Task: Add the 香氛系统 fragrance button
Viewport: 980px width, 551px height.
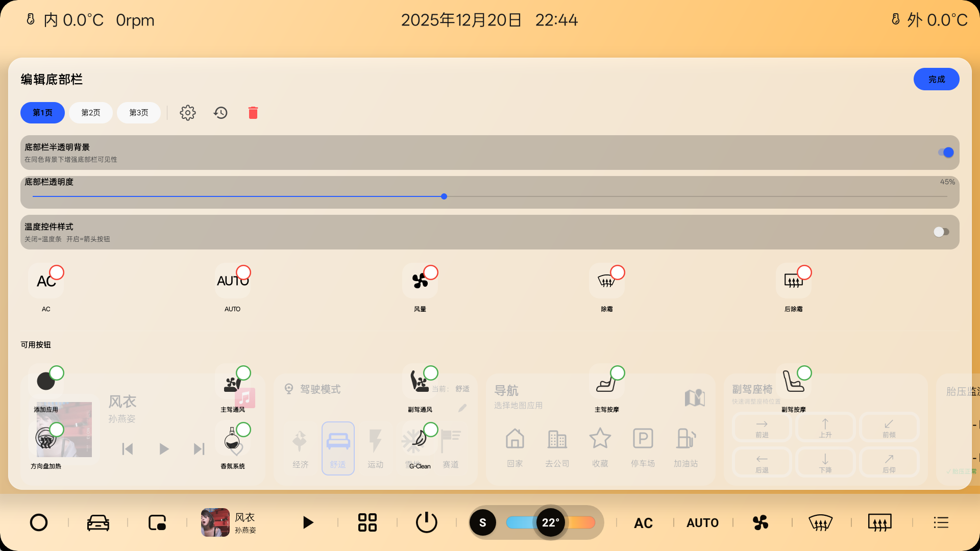Action: [x=243, y=430]
